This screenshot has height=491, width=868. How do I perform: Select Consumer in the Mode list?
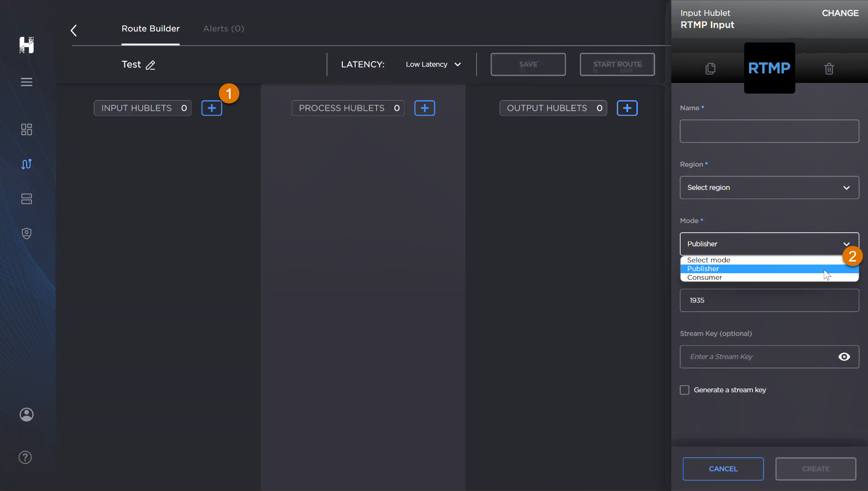click(x=704, y=277)
